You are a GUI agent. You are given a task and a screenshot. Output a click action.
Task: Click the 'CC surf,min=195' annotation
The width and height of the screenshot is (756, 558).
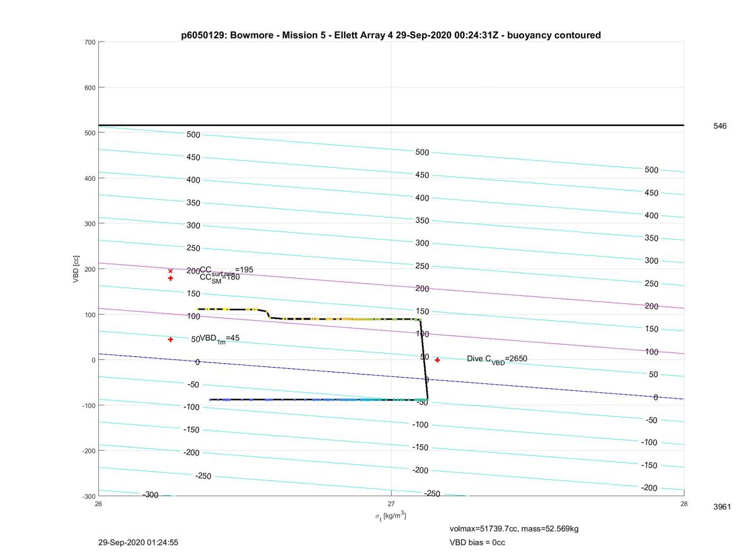[226, 270]
